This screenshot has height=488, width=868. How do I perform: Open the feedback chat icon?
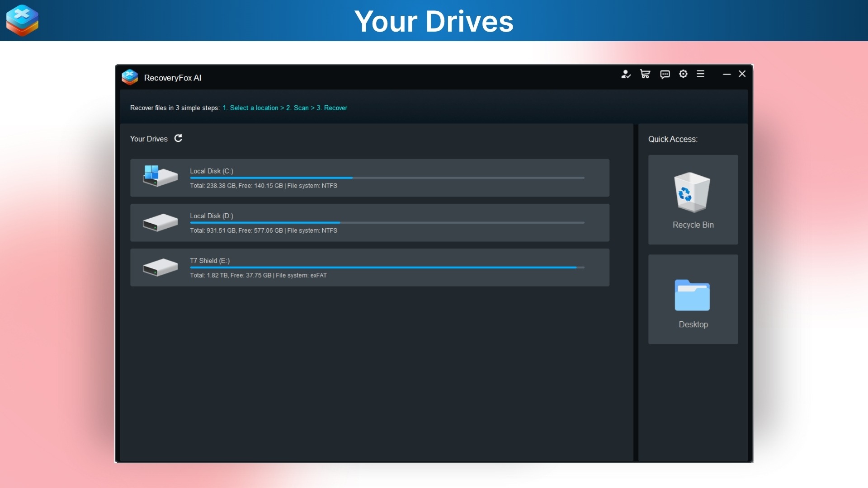pyautogui.click(x=665, y=74)
